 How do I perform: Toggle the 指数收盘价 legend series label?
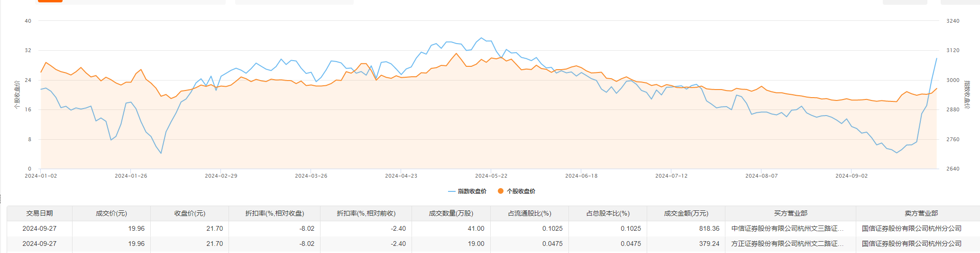point(472,191)
